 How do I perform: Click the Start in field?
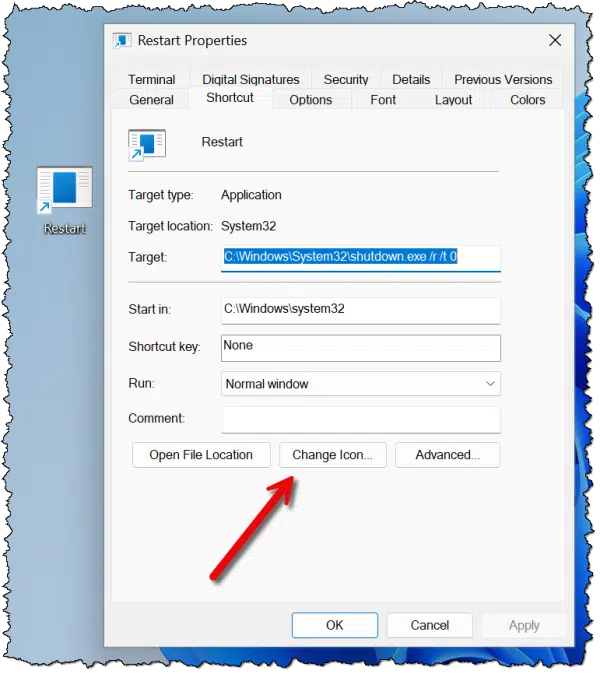click(x=361, y=310)
